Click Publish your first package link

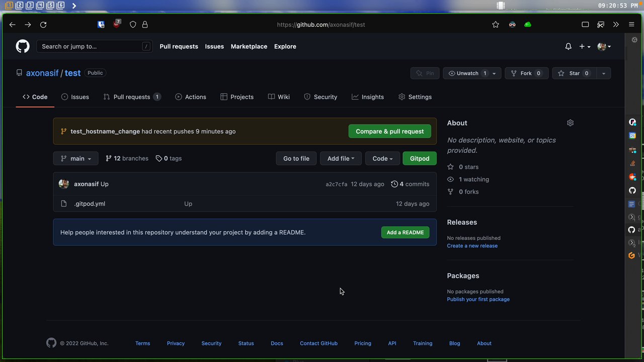tap(478, 299)
